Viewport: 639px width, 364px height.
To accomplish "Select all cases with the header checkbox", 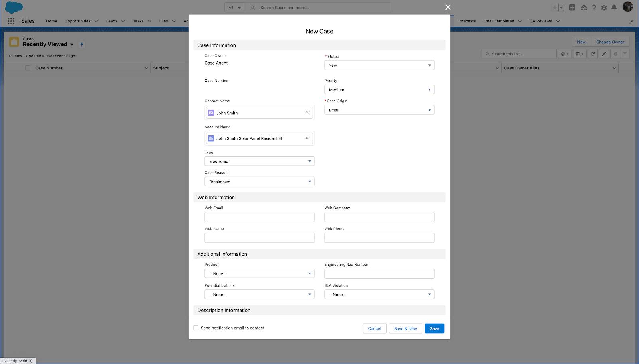I will (x=27, y=68).
